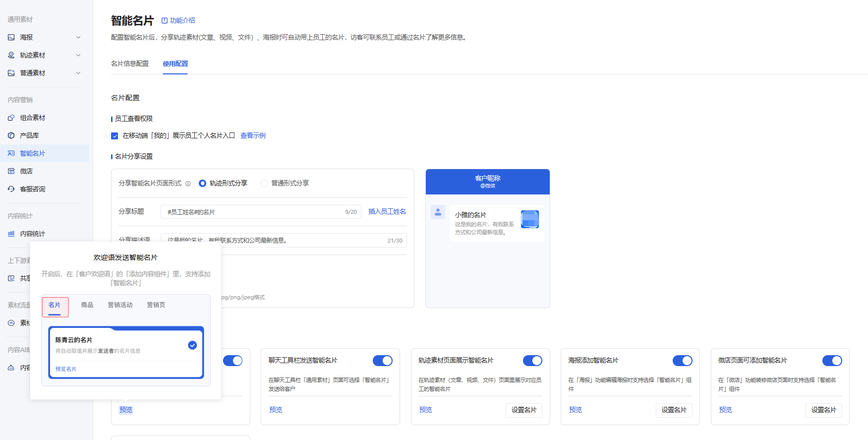Click the 内容统计 chart icon
Image resolution: width=868 pixels, height=440 pixels.
[x=11, y=234]
